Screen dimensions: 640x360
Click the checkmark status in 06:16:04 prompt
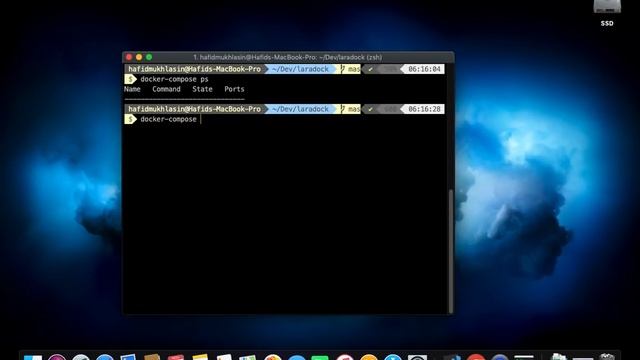370,69
